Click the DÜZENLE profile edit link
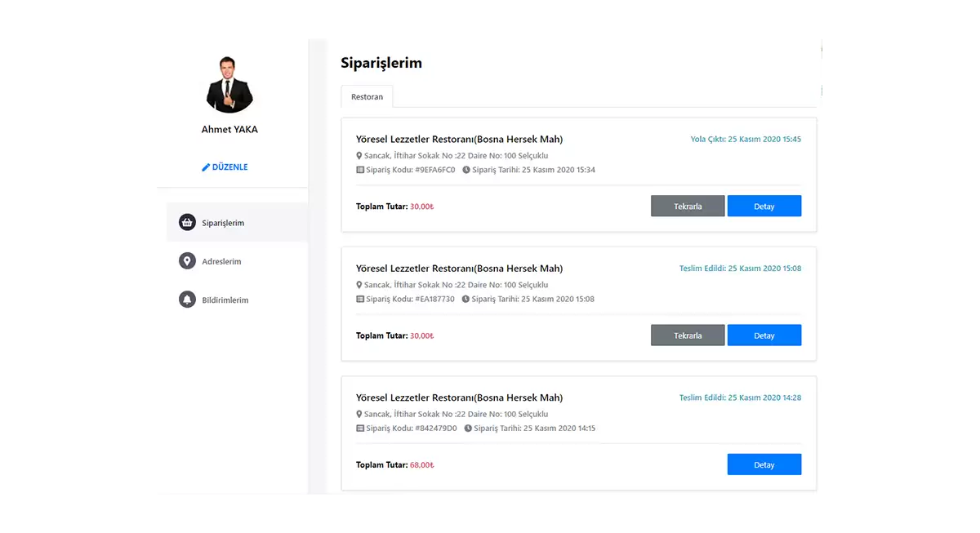 229,167
